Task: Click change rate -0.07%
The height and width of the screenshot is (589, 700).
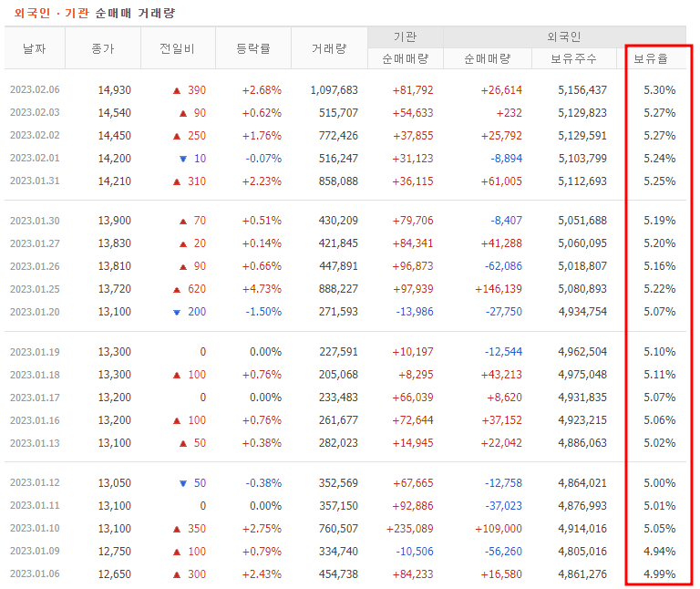Action: (x=263, y=158)
